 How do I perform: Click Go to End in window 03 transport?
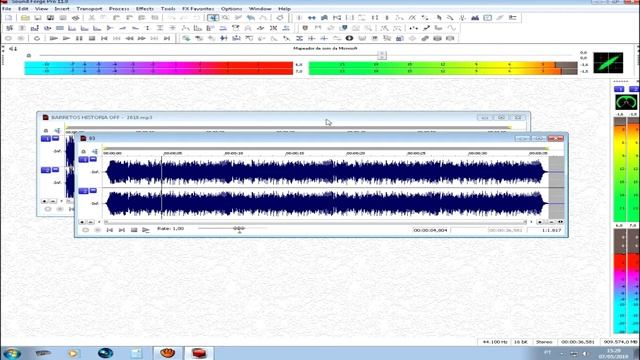(122, 230)
